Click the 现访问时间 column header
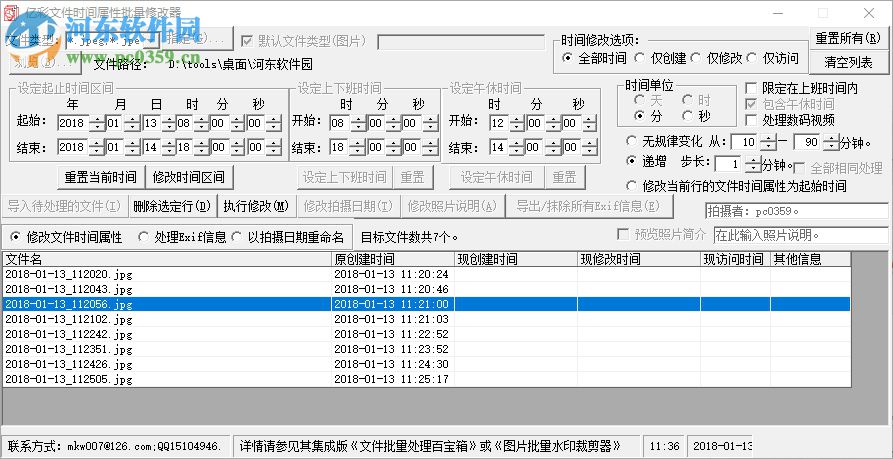 click(735, 259)
